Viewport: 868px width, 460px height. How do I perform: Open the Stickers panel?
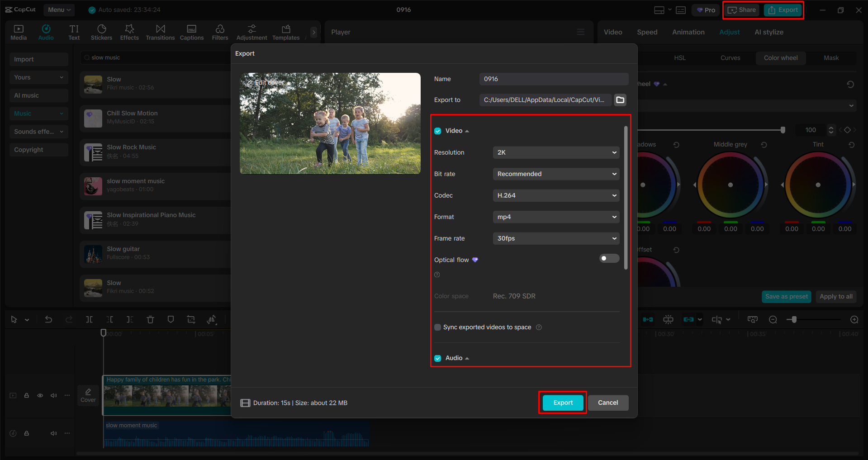(x=101, y=32)
